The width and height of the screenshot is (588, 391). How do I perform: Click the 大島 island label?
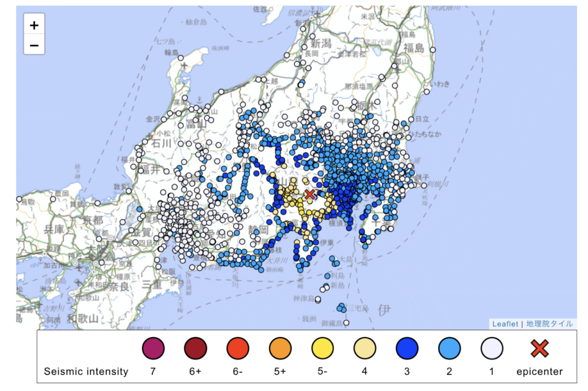[346, 259]
